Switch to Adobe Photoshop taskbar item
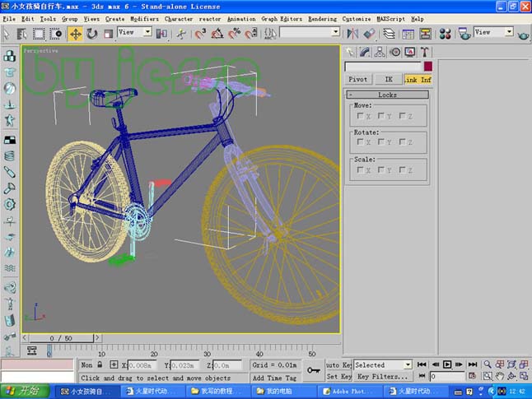Viewport: 532px width, 399px height. click(x=351, y=392)
